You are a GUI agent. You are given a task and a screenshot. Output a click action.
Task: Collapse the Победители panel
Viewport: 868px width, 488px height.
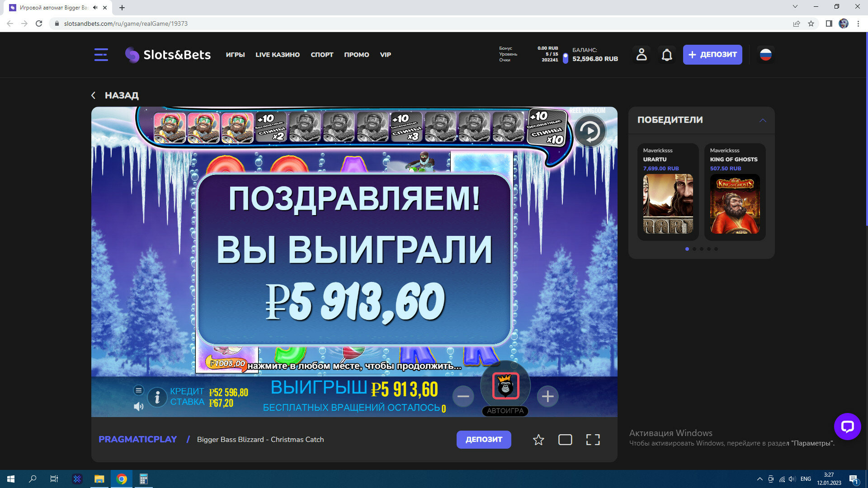point(763,120)
